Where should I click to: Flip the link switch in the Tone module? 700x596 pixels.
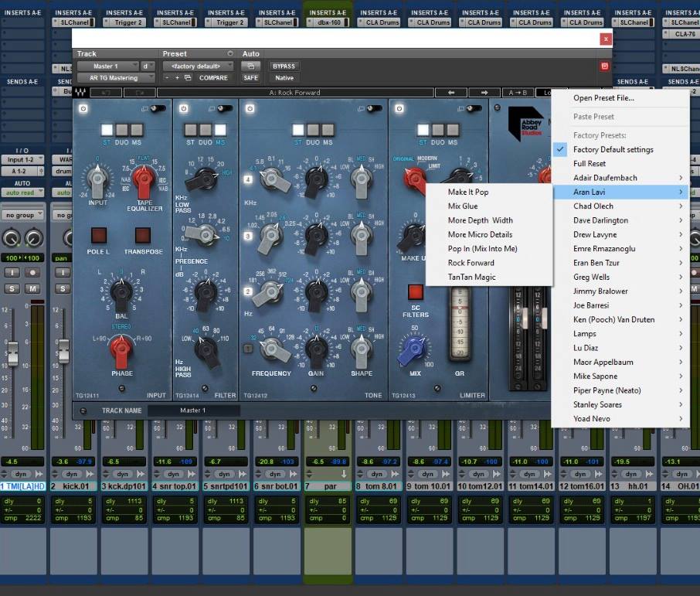[x=374, y=108]
